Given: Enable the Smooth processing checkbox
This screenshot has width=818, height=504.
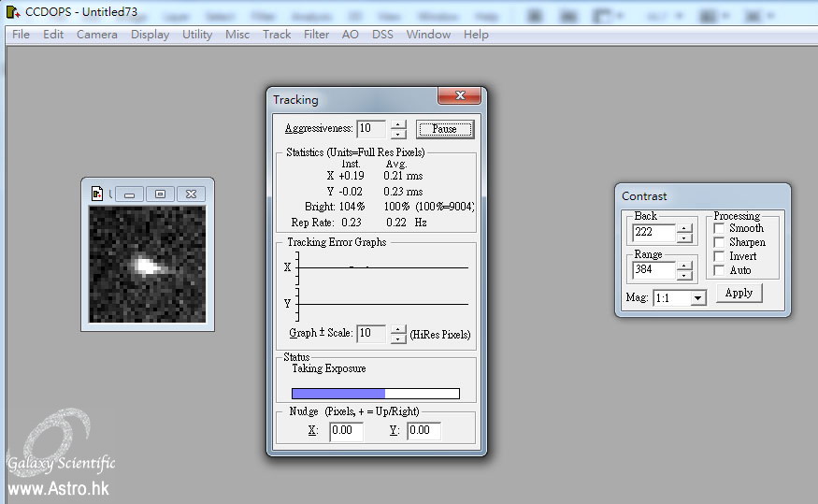Looking at the screenshot, I should pos(718,228).
